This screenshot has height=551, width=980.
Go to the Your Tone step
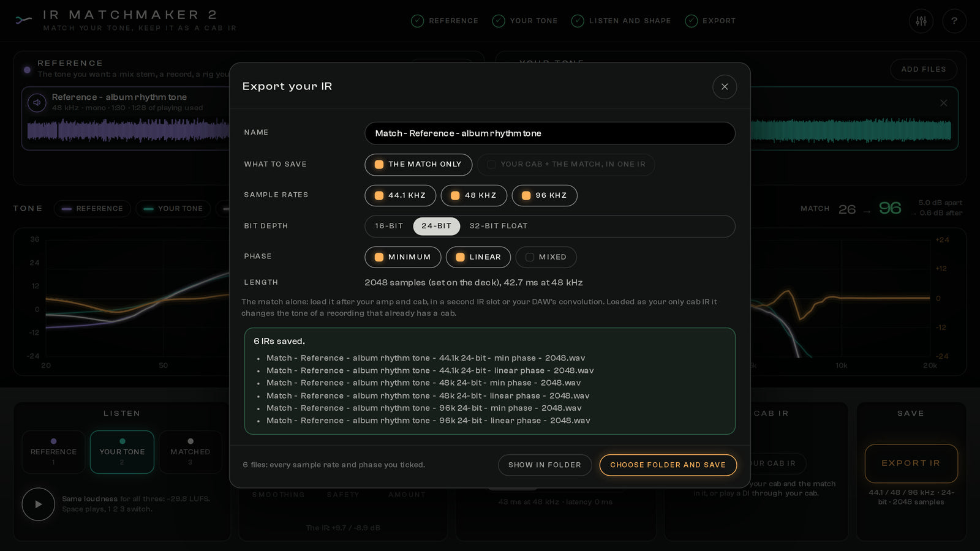pyautogui.click(x=525, y=21)
